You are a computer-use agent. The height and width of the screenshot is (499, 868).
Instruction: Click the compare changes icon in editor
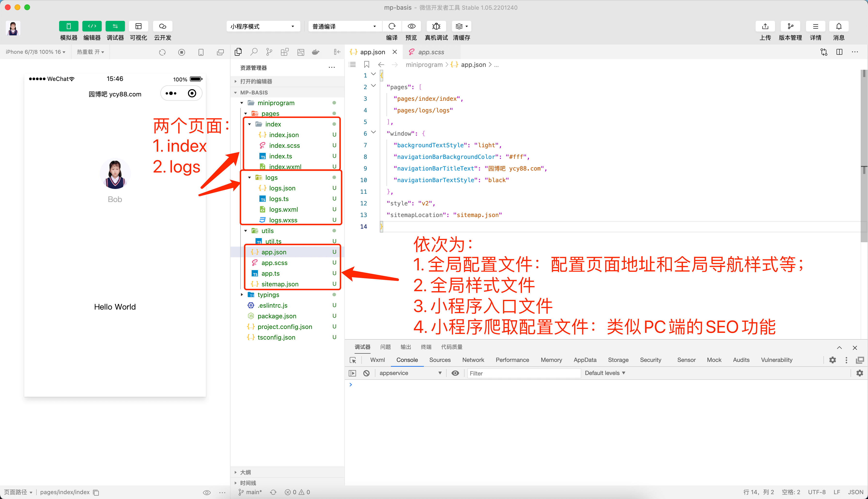(824, 52)
